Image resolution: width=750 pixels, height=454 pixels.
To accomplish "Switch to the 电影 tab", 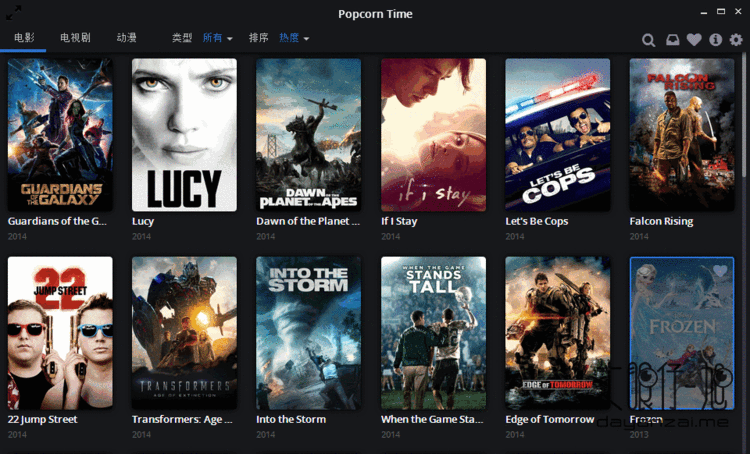I will click(x=24, y=37).
